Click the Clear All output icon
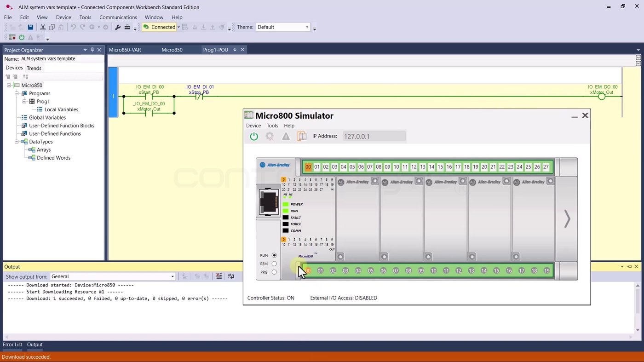 click(x=219, y=276)
